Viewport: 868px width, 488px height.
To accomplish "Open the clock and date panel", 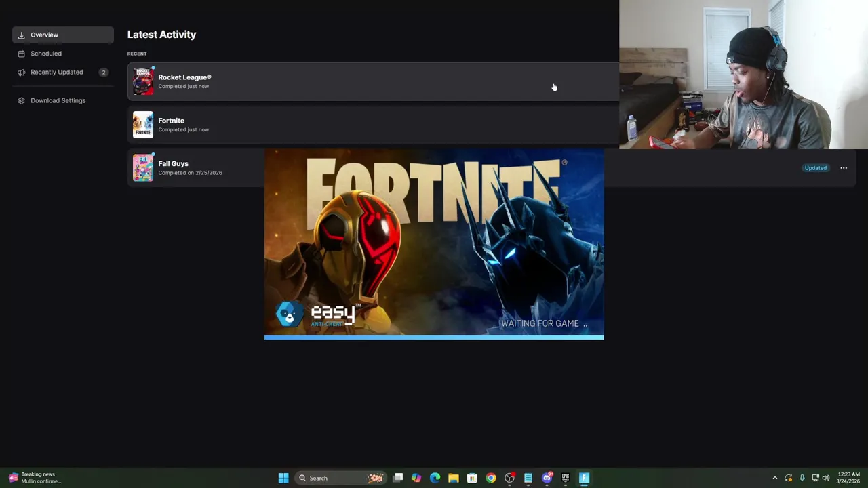I will [x=848, y=478].
